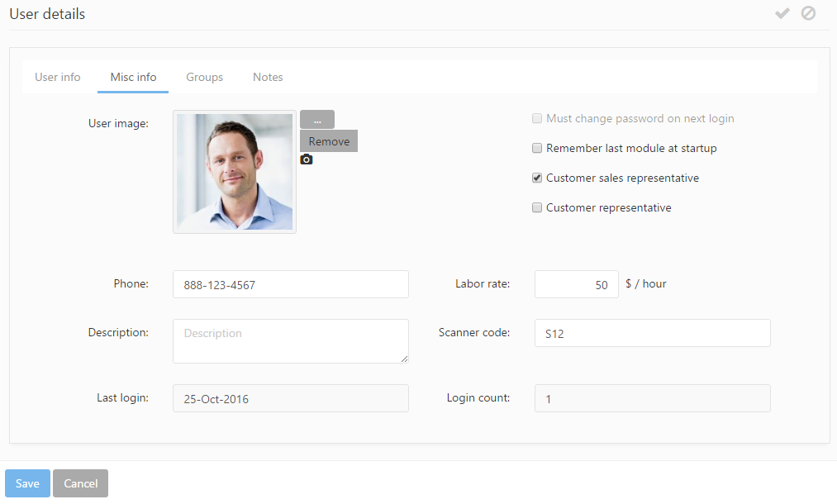Toggle Must change password on next login
Viewport: 837px width, 504px height.
[x=537, y=119]
